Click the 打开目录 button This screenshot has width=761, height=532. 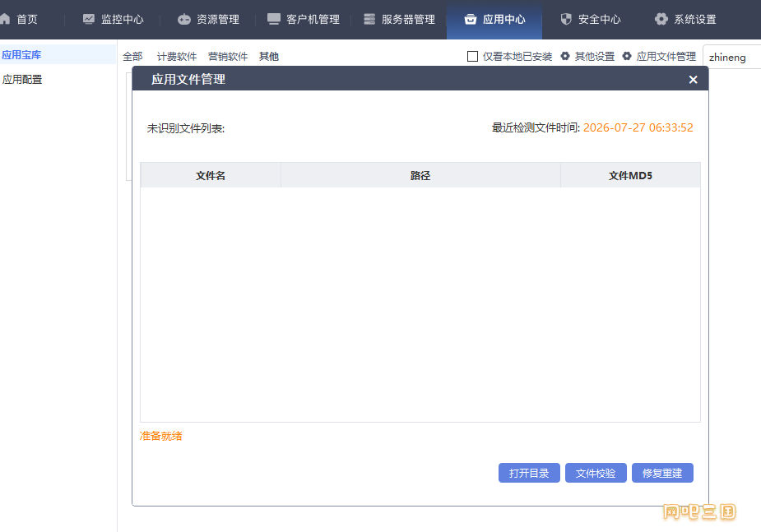529,473
